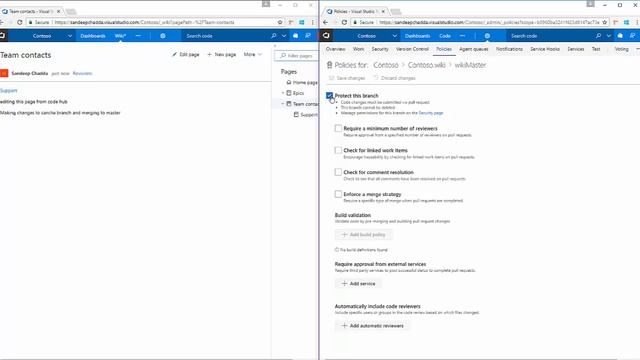
Task: Expand search scope chevron in Policies header
Action: click(x=608, y=36)
